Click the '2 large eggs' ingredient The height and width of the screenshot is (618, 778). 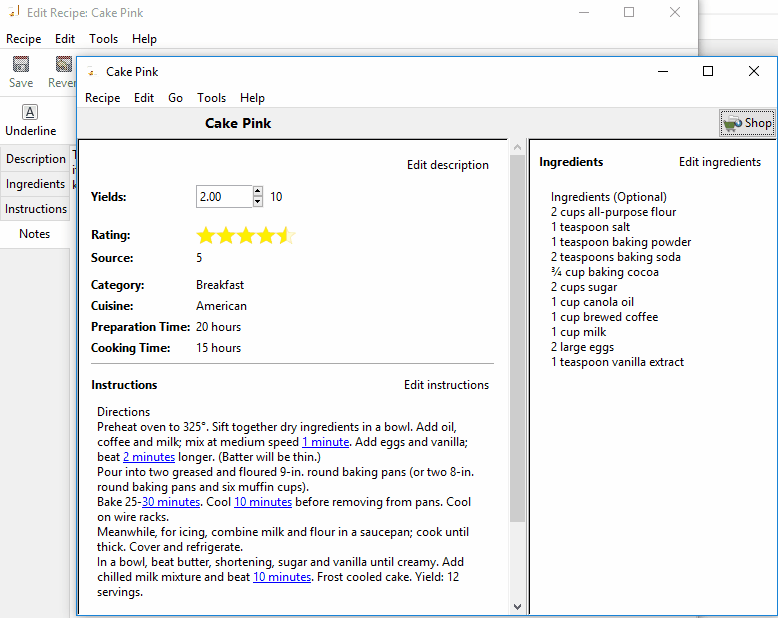pos(583,347)
